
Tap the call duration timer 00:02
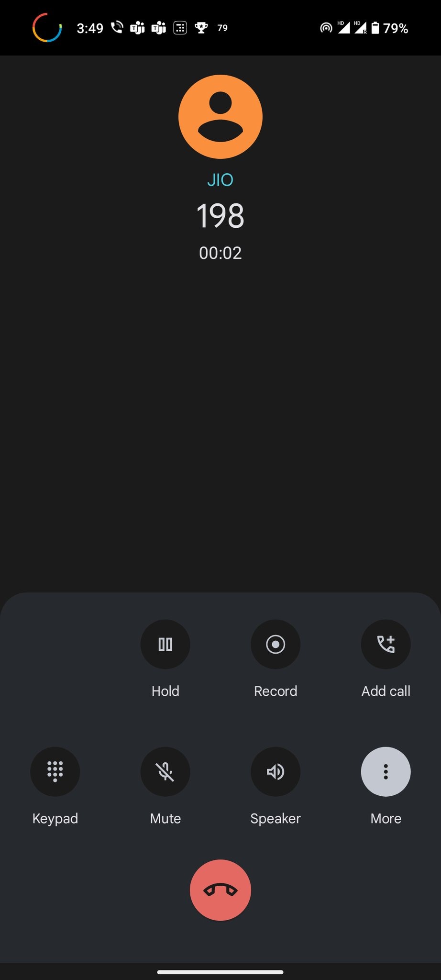pyautogui.click(x=220, y=253)
